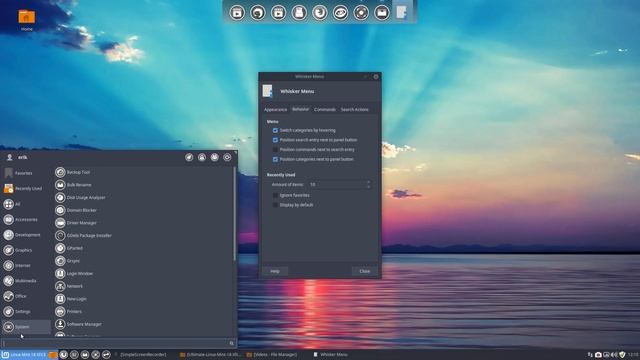Select the Favorites category
This screenshot has height=360, width=640.
click(26, 173)
